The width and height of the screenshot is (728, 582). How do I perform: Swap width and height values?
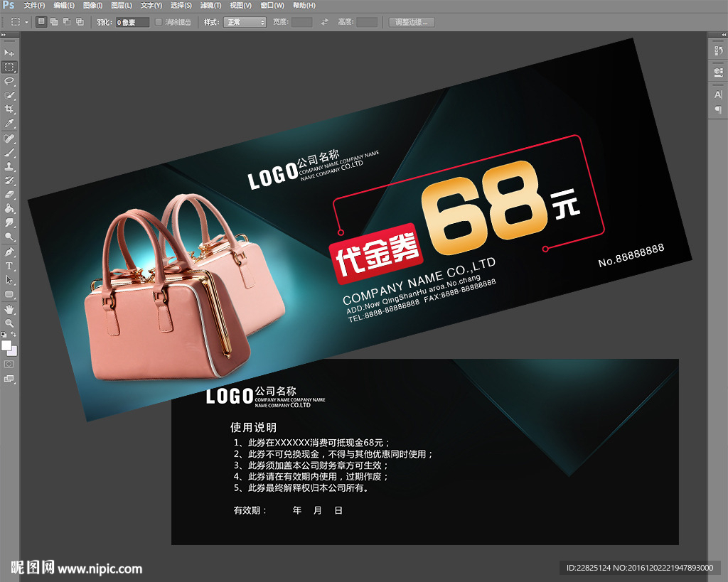click(x=324, y=22)
